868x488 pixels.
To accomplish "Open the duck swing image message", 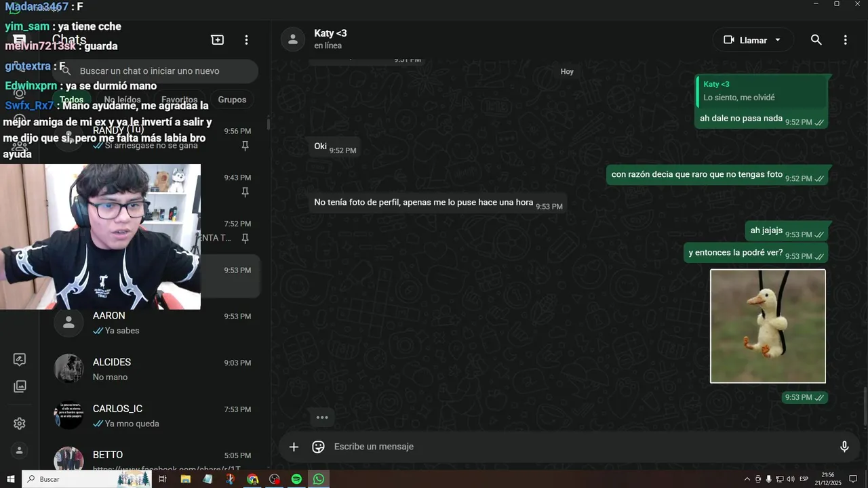I will (768, 326).
